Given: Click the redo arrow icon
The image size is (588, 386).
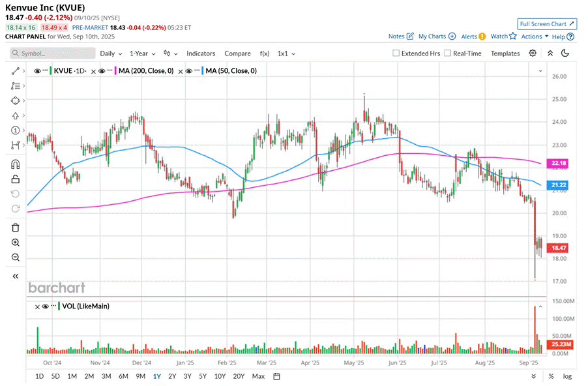Looking at the screenshot, I should coord(16,209).
